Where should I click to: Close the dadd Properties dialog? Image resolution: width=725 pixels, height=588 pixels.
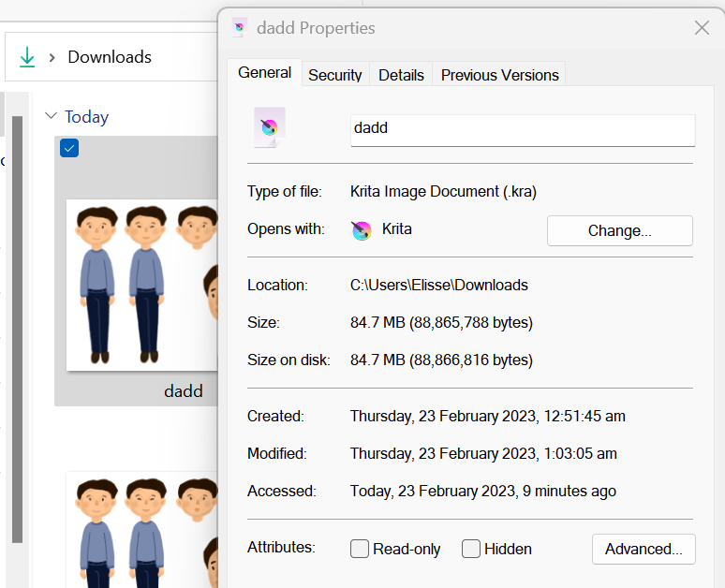click(x=702, y=28)
